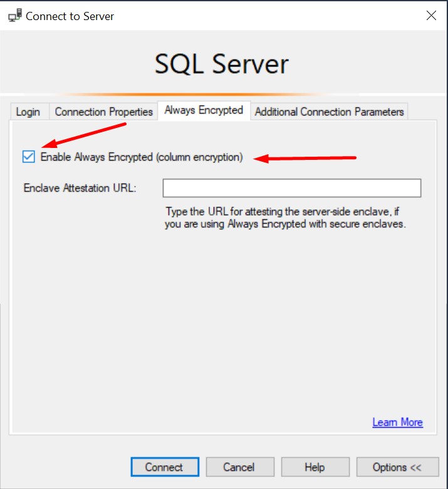Focus the Enclave Attestation URL field
This screenshot has width=448, height=489.
292,188
